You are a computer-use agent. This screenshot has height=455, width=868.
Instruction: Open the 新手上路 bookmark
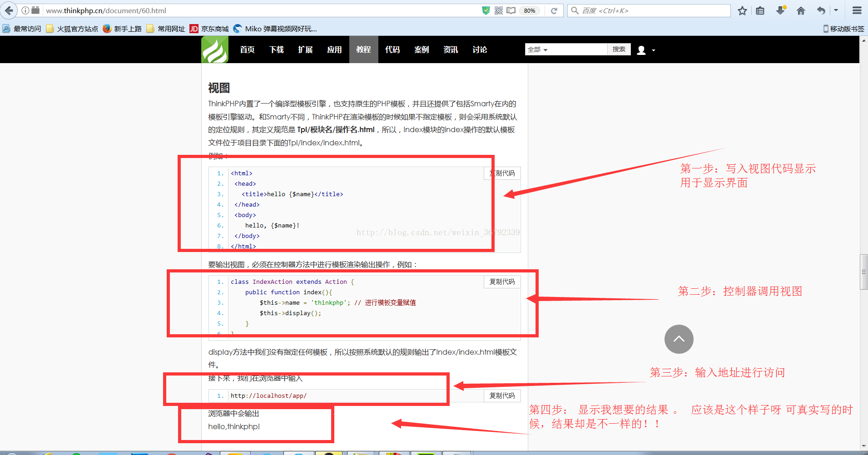(x=122, y=29)
